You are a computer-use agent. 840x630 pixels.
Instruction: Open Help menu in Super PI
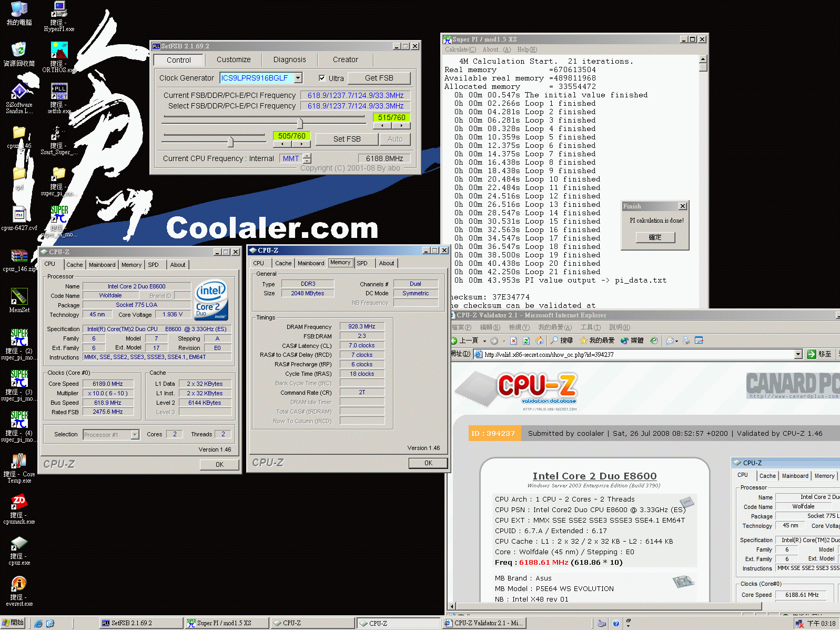[527, 49]
